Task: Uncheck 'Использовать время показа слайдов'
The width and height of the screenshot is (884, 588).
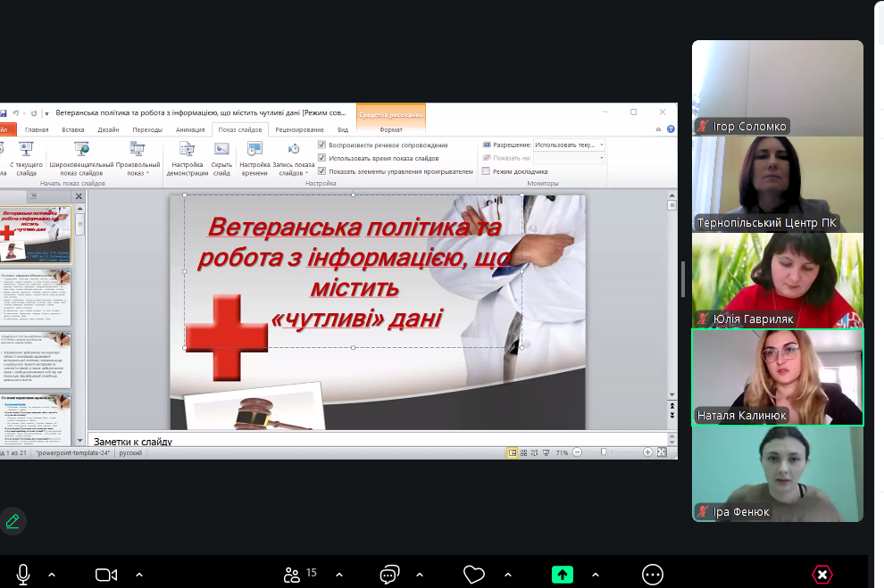Action: [322, 158]
